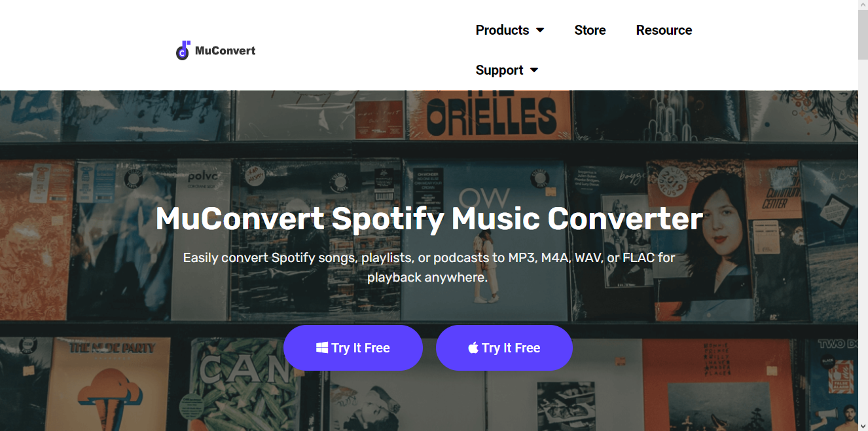Open the Resource link
This screenshot has width=868, height=431.
click(664, 30)
